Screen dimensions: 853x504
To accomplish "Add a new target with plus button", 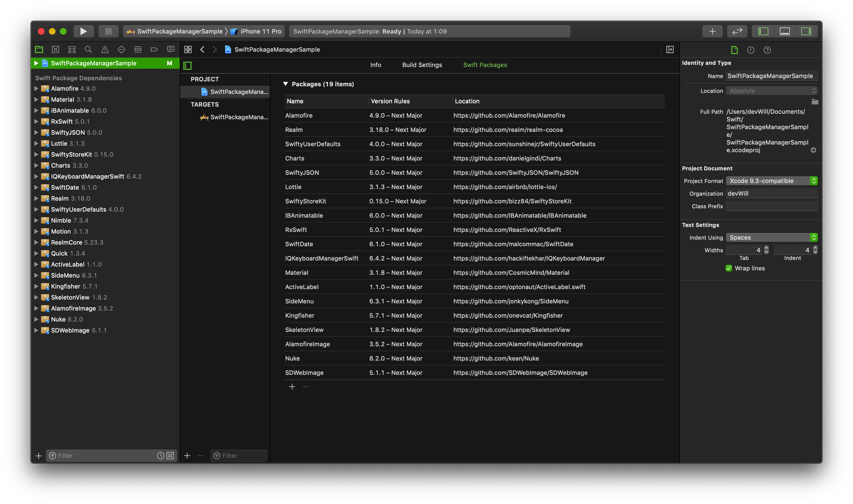I will (187, 455).
